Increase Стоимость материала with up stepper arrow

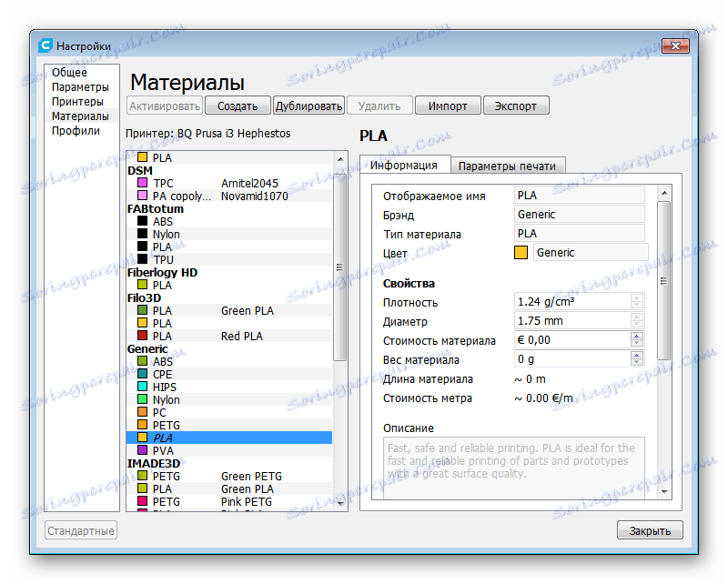pos(637,336)
